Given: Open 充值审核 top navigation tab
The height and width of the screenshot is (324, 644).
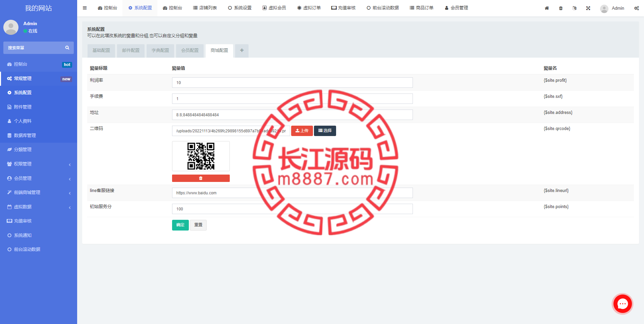Looking at the screenshot, I should click(343, 8).
